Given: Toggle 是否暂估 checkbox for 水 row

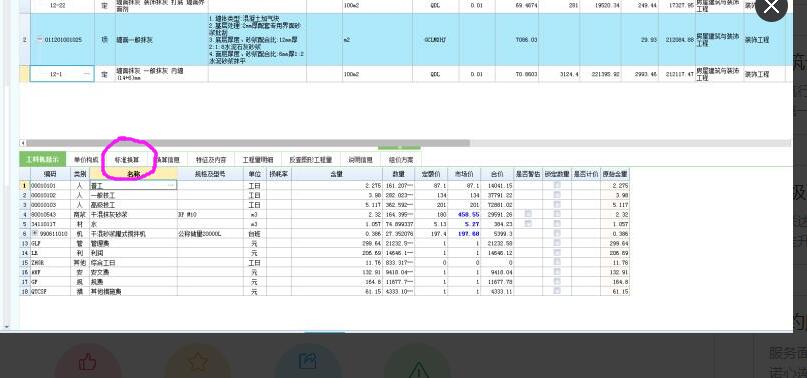Looking at the screenshot, I should (529, 224).
